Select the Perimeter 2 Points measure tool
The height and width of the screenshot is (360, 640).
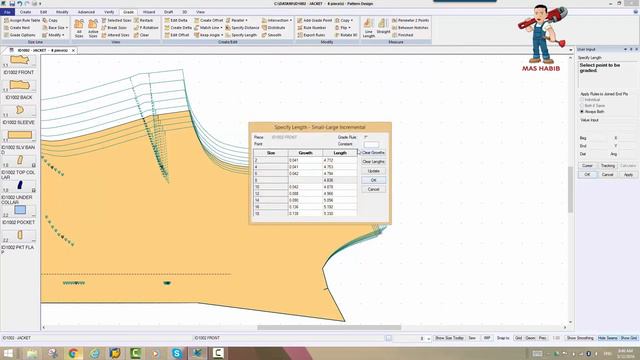[410, 20]
